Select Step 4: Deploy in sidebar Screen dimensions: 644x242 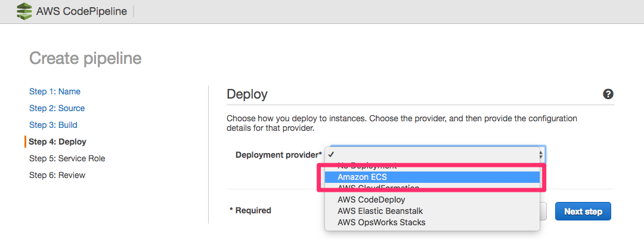point(57,142)
